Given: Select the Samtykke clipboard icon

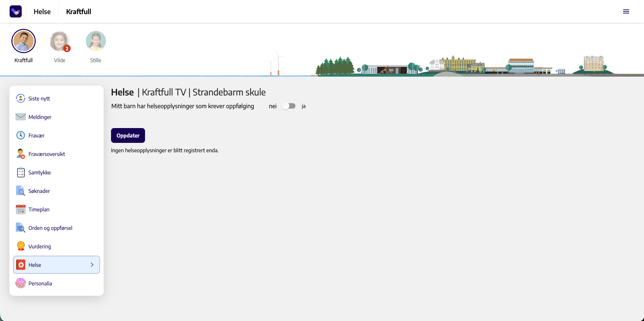Looking at the screenshot, I should coord(21,172).
